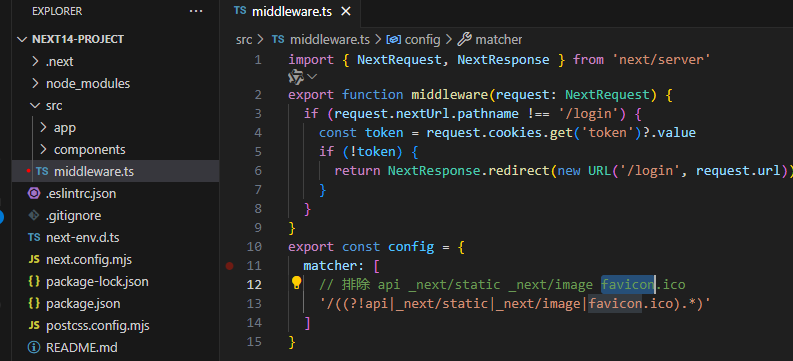Click the wrench icon in the breadcrumb
This screenshot has width=793, height=361.
(x=464, y=39)
